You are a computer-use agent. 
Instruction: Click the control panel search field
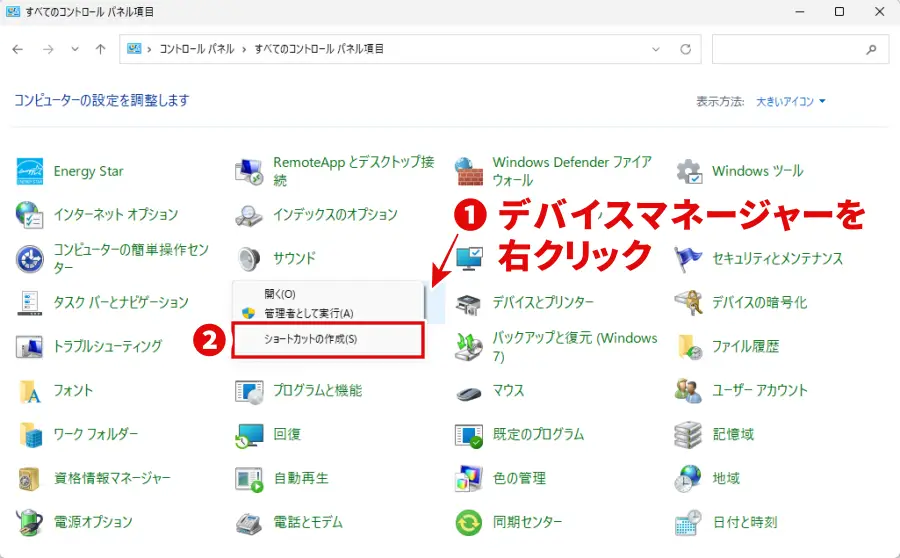pyautogui.click(x=800, y=49)
